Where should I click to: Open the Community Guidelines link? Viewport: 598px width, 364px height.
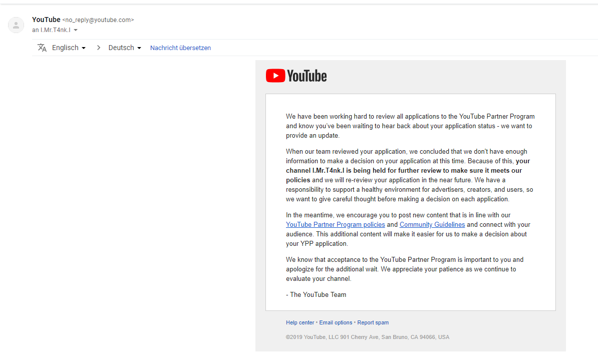pyautogui.click(x=432, y=224)
